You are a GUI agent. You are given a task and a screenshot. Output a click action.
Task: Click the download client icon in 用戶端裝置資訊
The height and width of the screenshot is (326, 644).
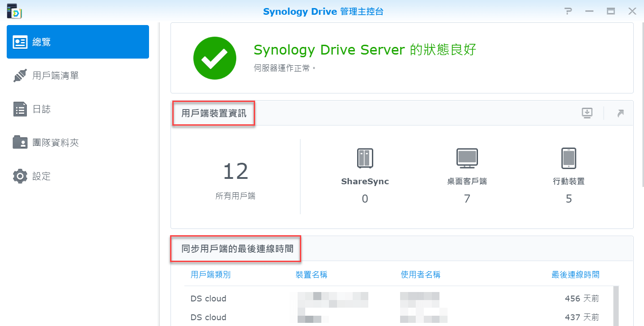(x=587, y=113)
